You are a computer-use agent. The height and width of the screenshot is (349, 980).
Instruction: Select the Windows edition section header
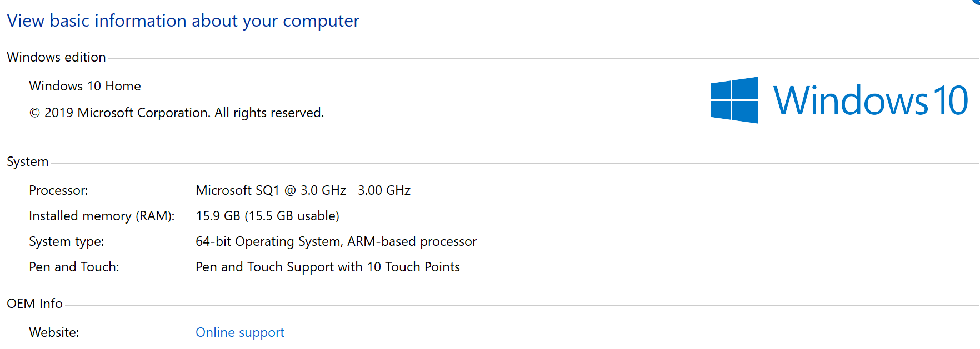pyautogui.click(x=56, y=57)
